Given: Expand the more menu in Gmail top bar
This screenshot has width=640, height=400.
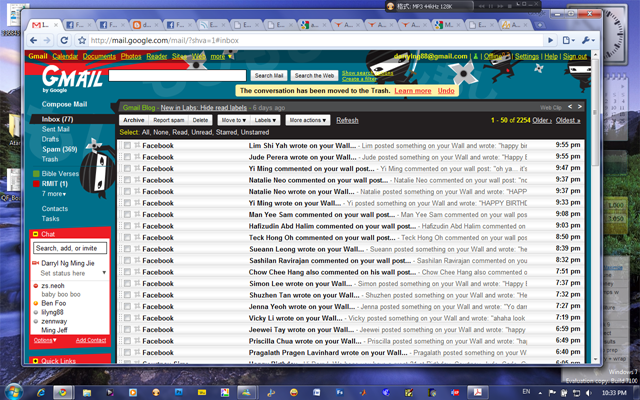Looking at the screenshot, I should pyautogui.click(x=221, y=56).
